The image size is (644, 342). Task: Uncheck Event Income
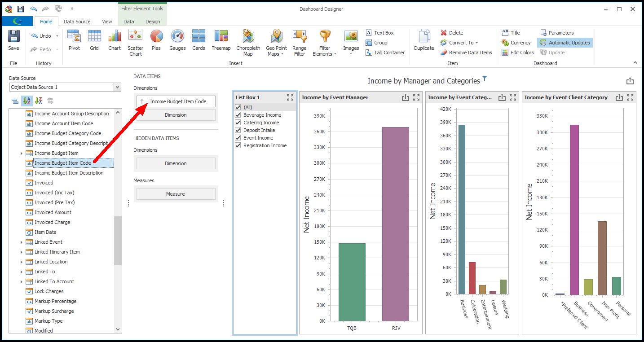(x=238, y=138)
